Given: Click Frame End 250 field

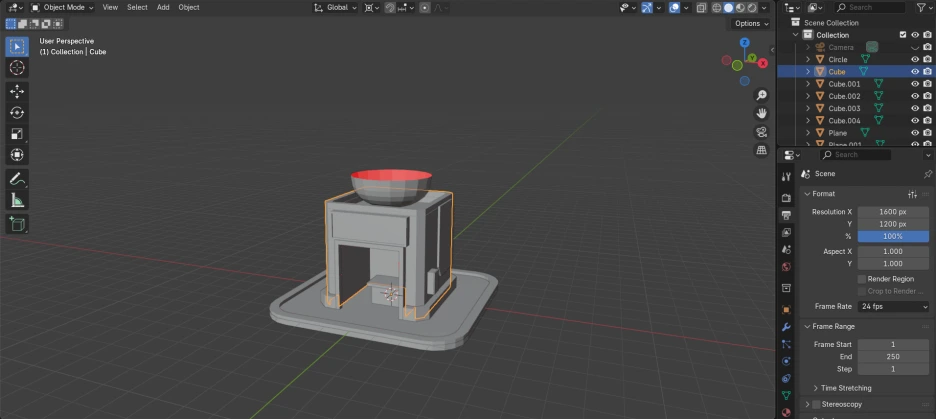Looking at the screenshot, I should point(893,356).
